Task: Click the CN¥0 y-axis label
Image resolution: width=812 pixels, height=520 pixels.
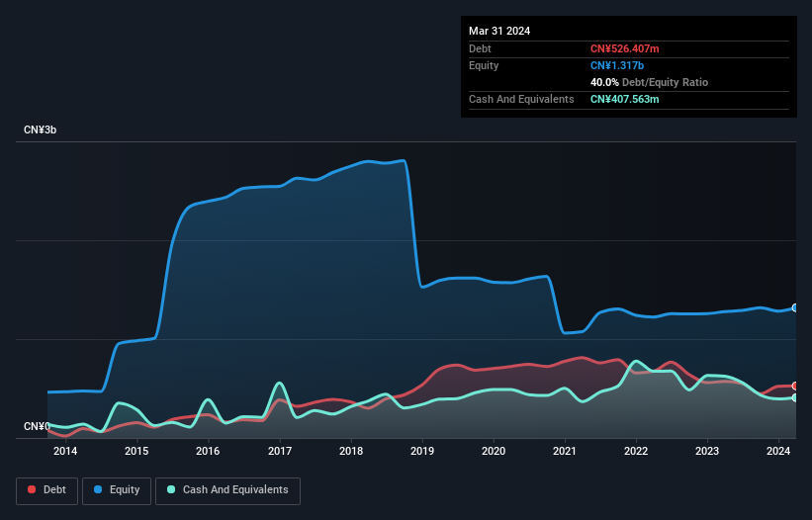Action: pyautogui.click(x=37, y=427)
